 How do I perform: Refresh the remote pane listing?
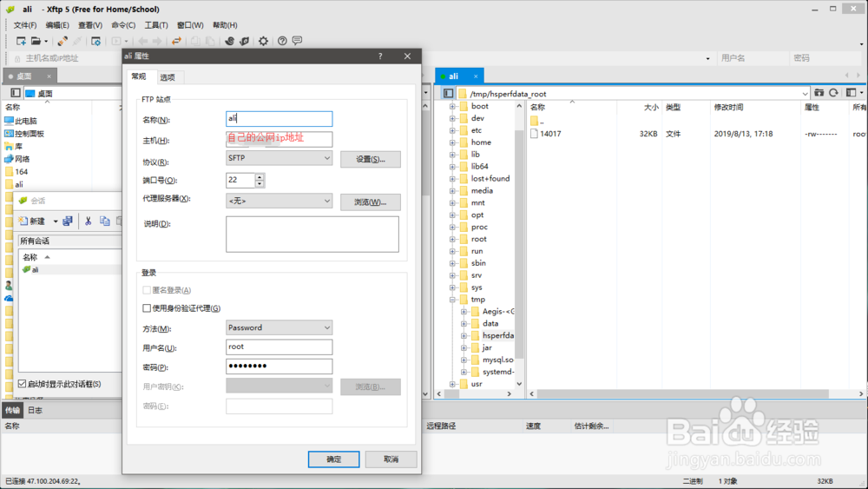(x=833, y=93)
